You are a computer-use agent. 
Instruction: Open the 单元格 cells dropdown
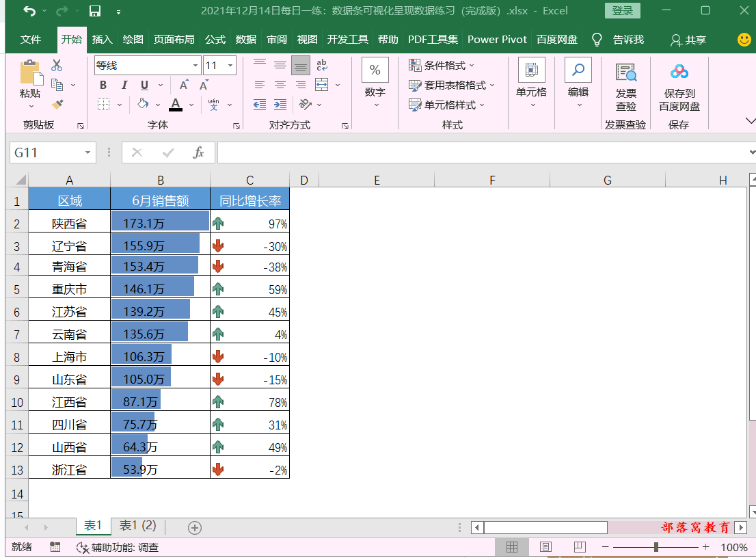click(x=531, y=83)
